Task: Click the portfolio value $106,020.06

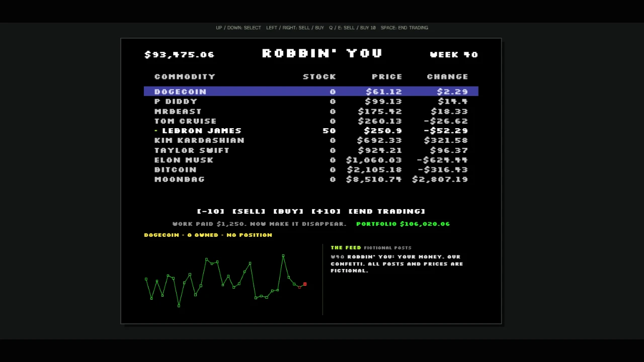Action: tap(403, 224)
